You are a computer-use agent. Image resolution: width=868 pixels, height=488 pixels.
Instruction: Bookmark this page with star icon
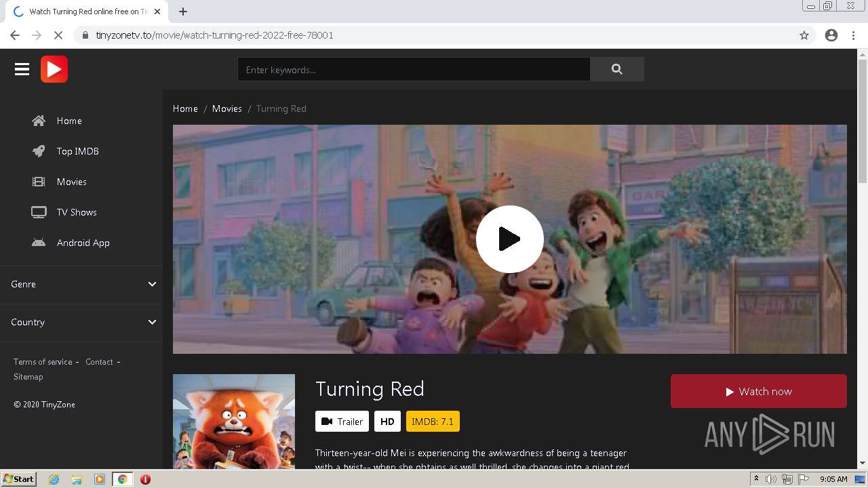pos(804,35)
